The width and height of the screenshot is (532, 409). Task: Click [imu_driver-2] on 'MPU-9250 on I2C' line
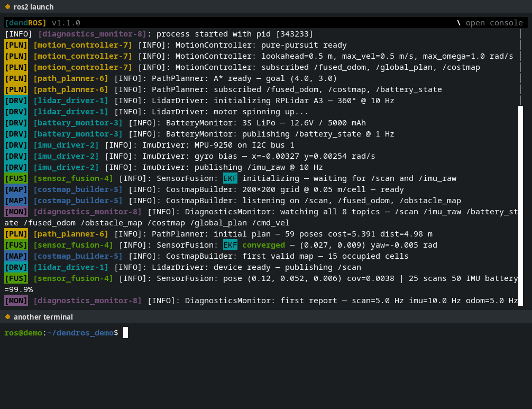[x=66, y=145]
